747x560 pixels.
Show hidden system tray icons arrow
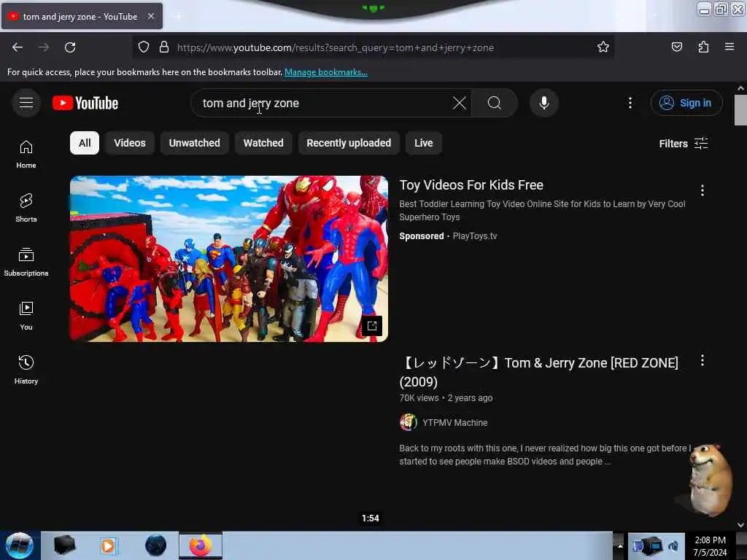[620, 545]
